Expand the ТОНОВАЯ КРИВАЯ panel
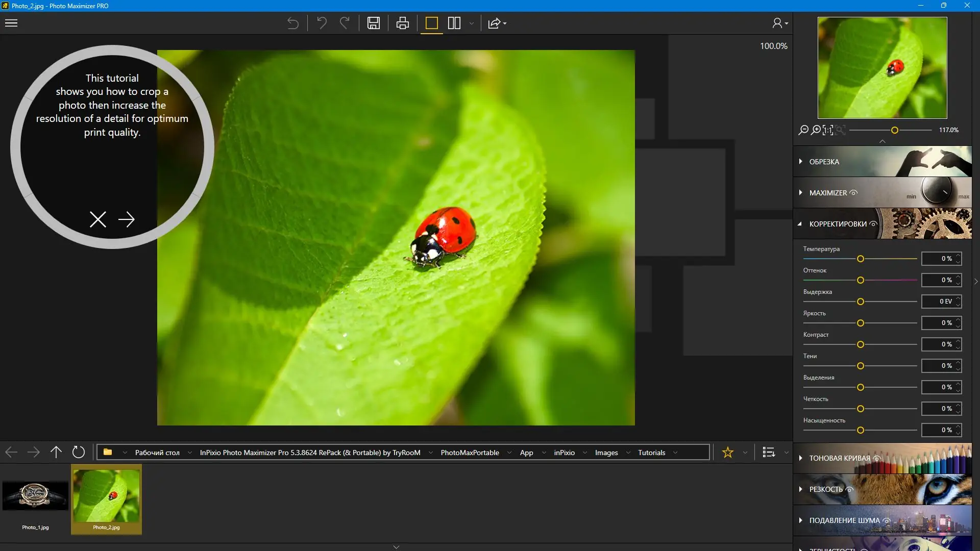This screenshot has width=980, height=551. [x=839, y=458]
